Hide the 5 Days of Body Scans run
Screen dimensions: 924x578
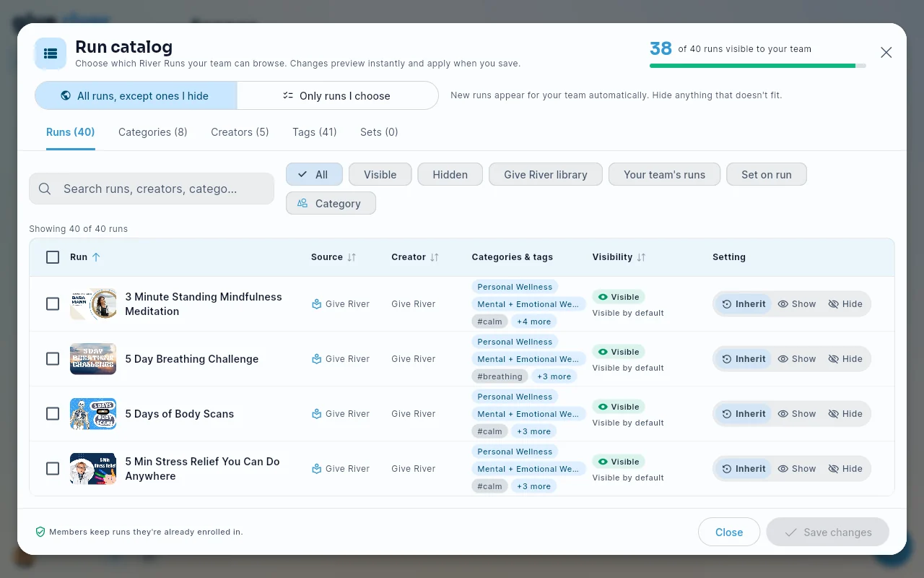tap(845, 414)
